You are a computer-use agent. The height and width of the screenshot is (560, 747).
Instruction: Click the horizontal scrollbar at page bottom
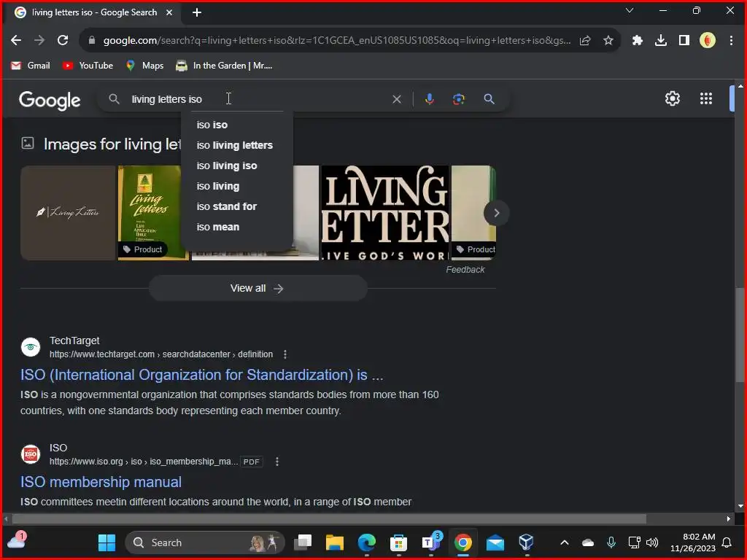(329, 518)
